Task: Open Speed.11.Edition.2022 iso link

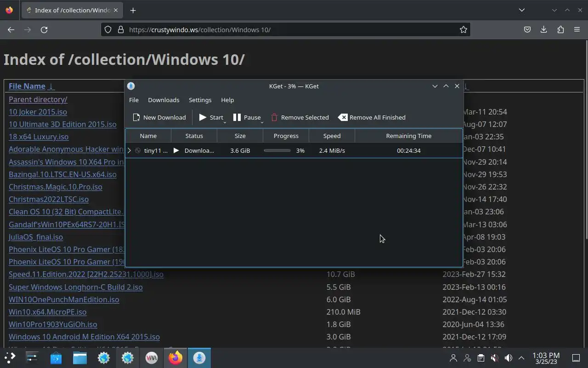Action: coord(86,274)
